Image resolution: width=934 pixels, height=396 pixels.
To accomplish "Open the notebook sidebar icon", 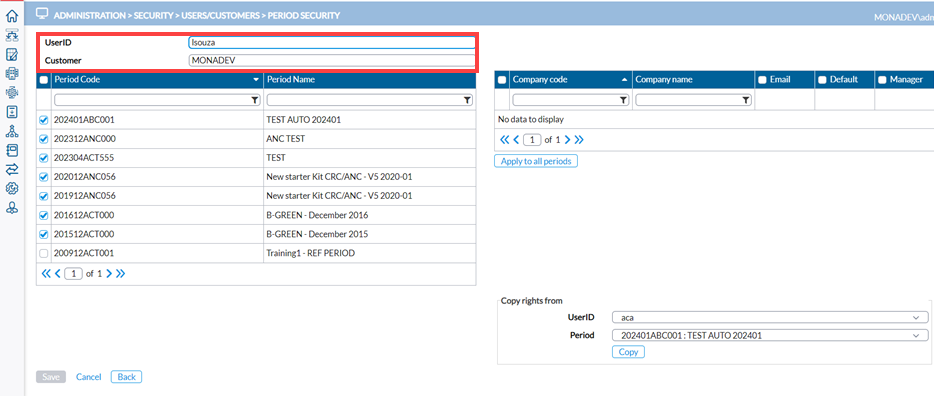I will (11, 150).
